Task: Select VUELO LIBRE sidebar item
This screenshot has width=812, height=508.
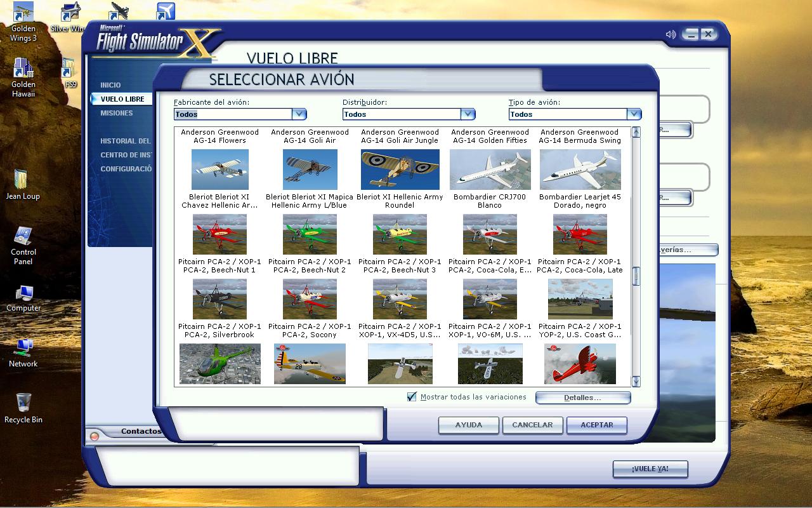Action: pyautogui.click(x=122, y=99)
